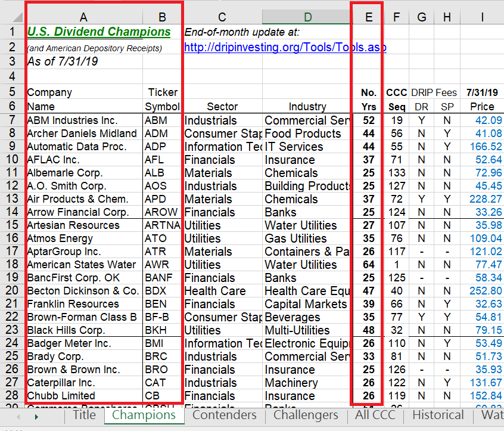Click the 'End-of-month update at:' cell
This screenshot has height=431, width=504.
242,32
